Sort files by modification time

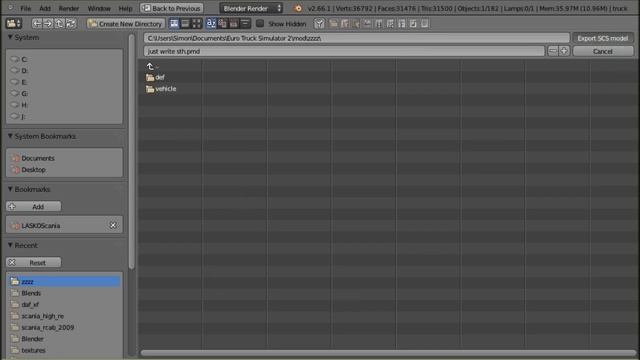tap(233, 24)
